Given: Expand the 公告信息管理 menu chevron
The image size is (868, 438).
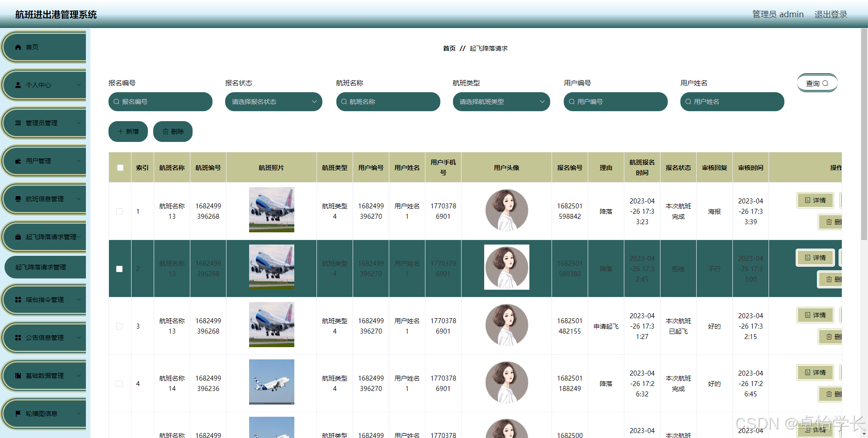Looking at the screenshot, I should tap(79, 338).
